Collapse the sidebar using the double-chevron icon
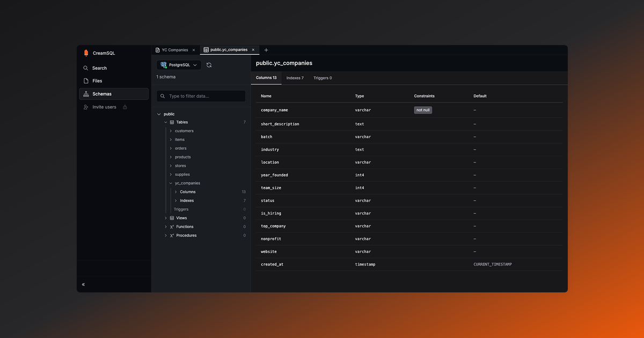 83,284
